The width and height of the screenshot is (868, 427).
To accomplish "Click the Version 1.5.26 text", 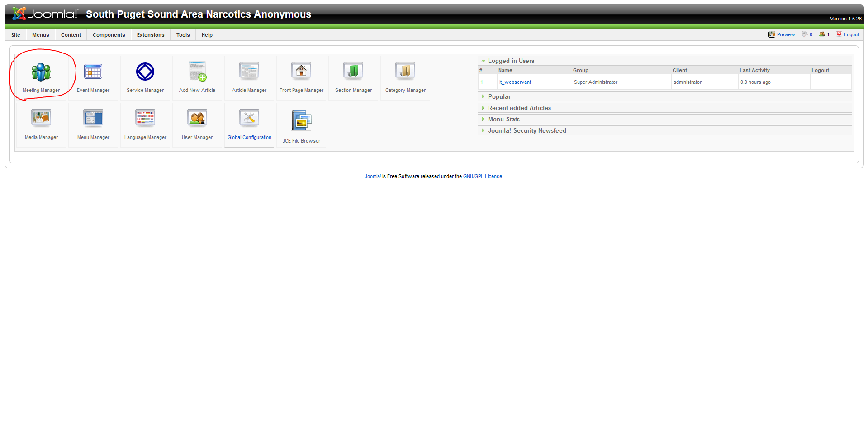I will 845,19.
